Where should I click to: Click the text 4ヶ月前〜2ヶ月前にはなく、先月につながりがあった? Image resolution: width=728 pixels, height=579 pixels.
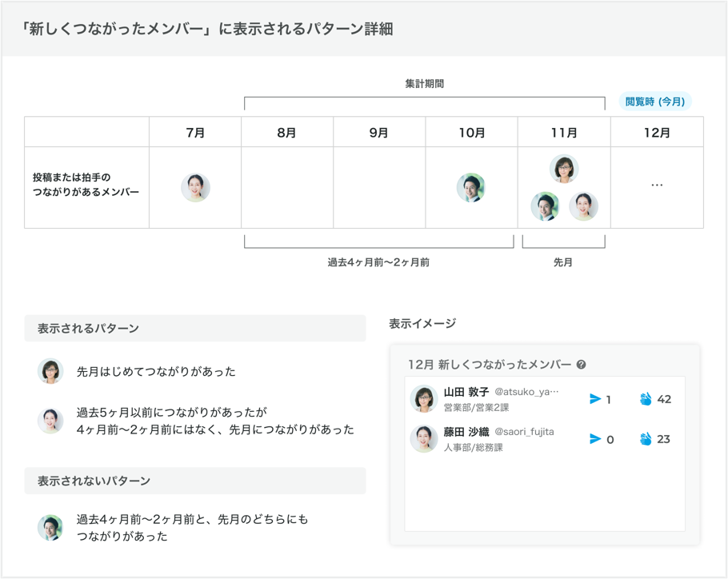[215, 429]
